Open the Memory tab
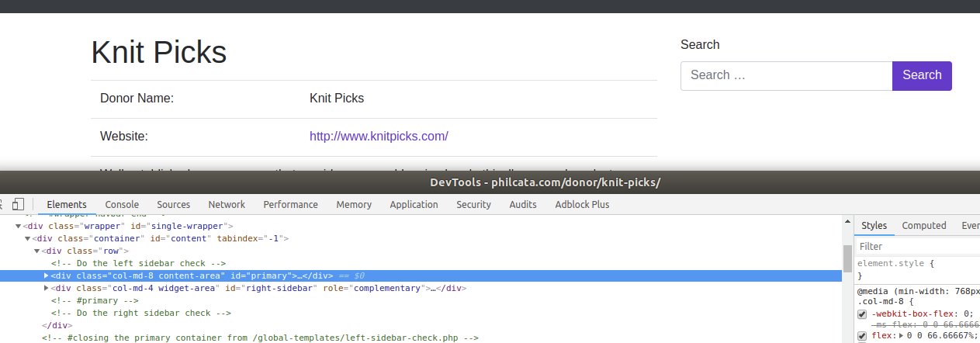Image resolution: width=980 pixels, height=343 pixels. pyautogui.click(x=354, y=205)
